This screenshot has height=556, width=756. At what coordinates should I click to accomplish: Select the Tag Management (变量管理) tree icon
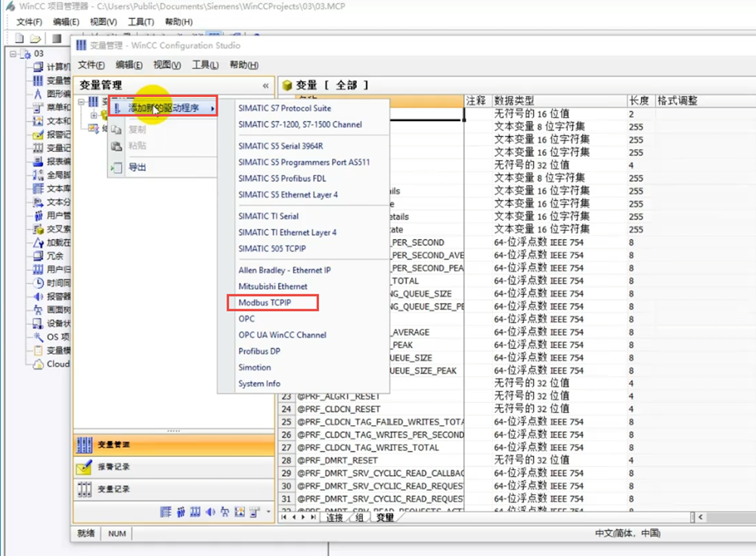click(38, 80)
